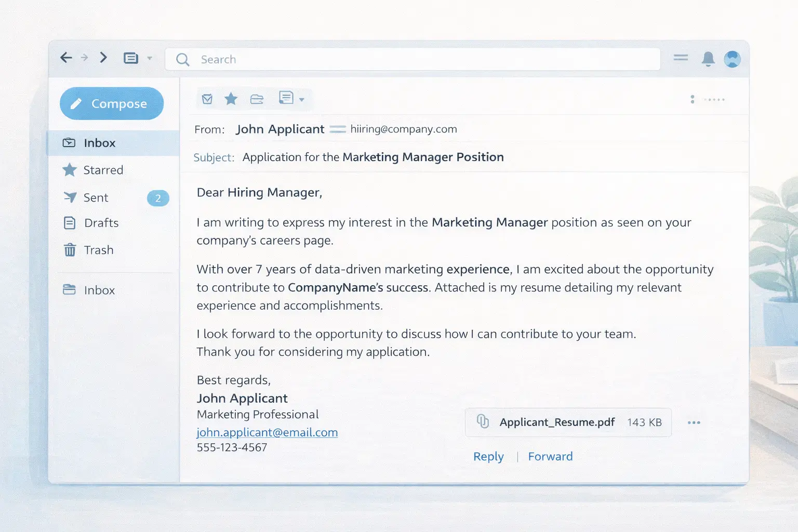798x532 pixels.
Task: Click Reply to answer John Applicant
Action: (x=488, y=456)
